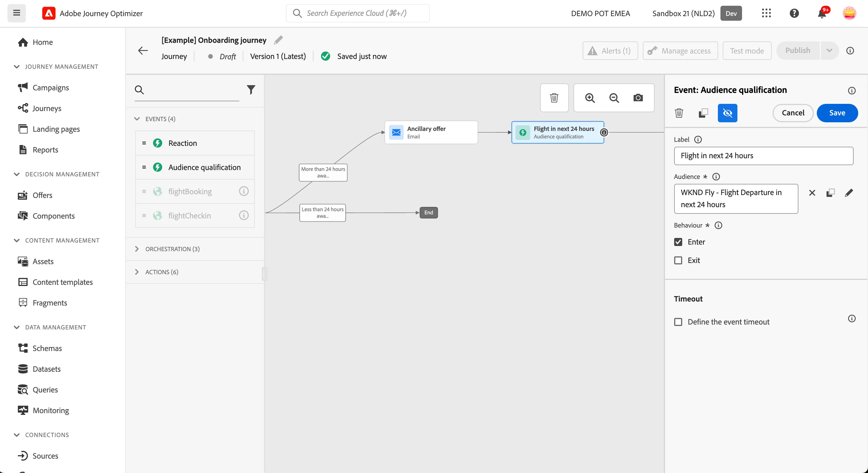Show info for flightBooking event
Screen dimensions: 868x473
[x=244, y=191]
